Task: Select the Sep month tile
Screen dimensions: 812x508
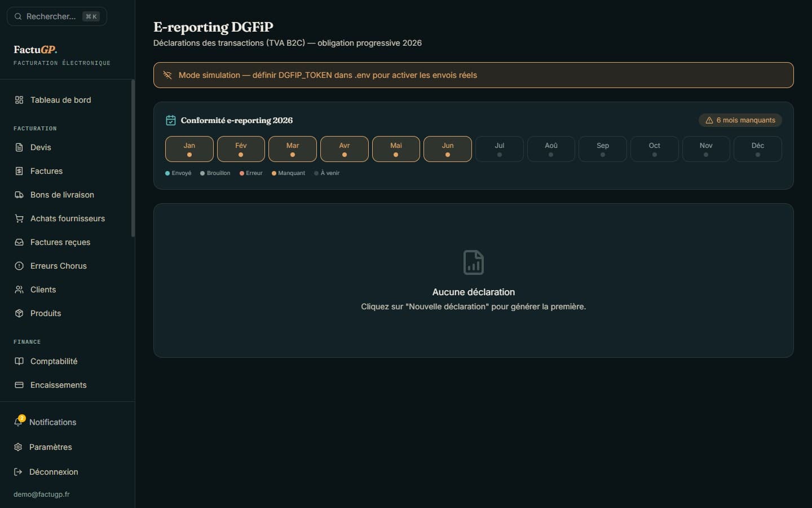Action: click(603, 149)
